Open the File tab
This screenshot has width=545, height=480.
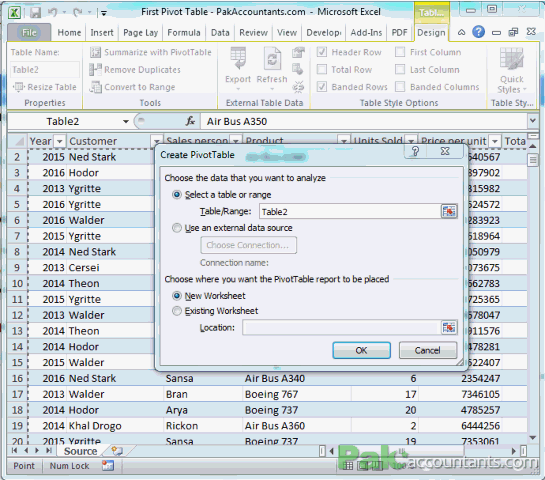click(29, 33)
